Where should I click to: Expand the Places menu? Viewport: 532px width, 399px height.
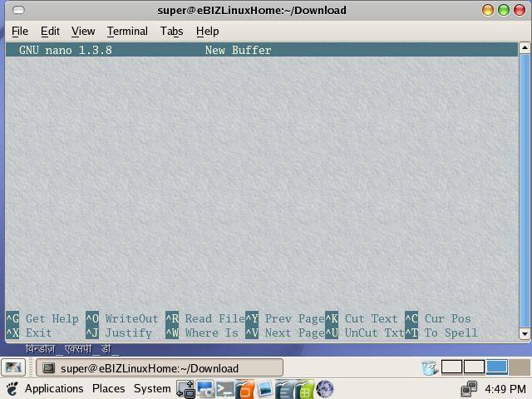coord(108,388)
